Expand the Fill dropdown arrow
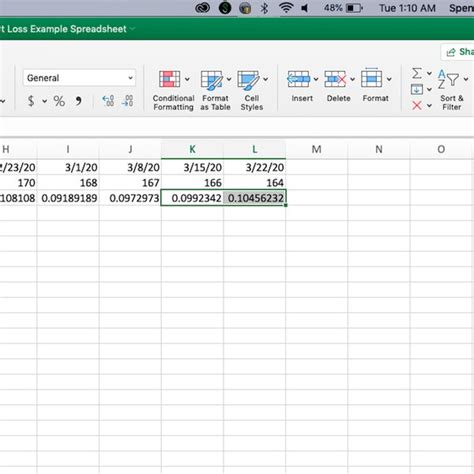This screenshot has height=474, width=474. click(x=429, y=89)
